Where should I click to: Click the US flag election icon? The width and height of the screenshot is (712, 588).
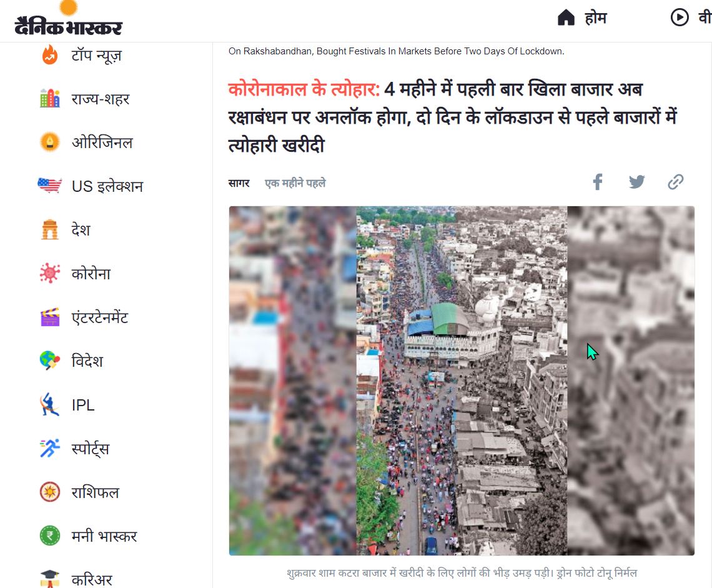(x=49, y=186)
